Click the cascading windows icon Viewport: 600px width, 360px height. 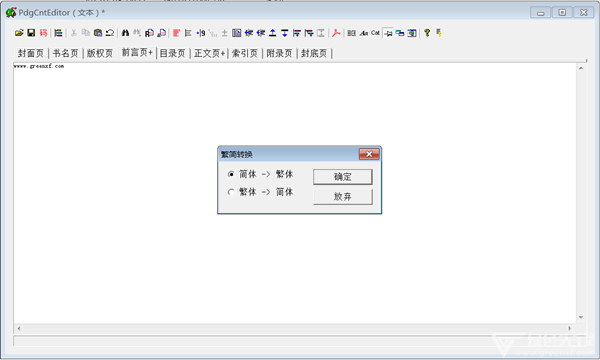click(x=400, y=33)
